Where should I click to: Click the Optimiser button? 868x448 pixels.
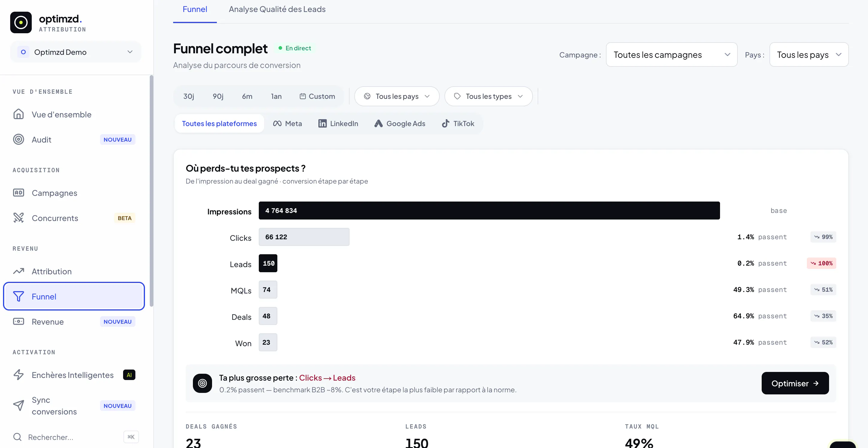(x=795, y=383)
